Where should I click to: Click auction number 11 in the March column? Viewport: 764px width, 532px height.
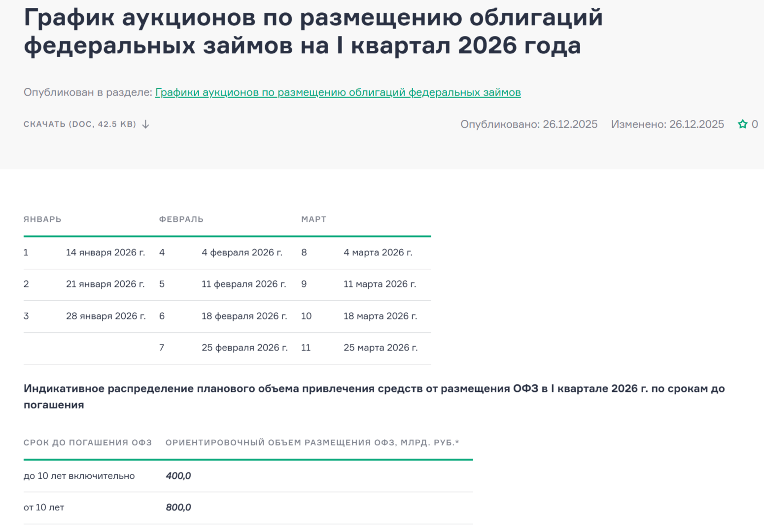[x=306, y=347]
